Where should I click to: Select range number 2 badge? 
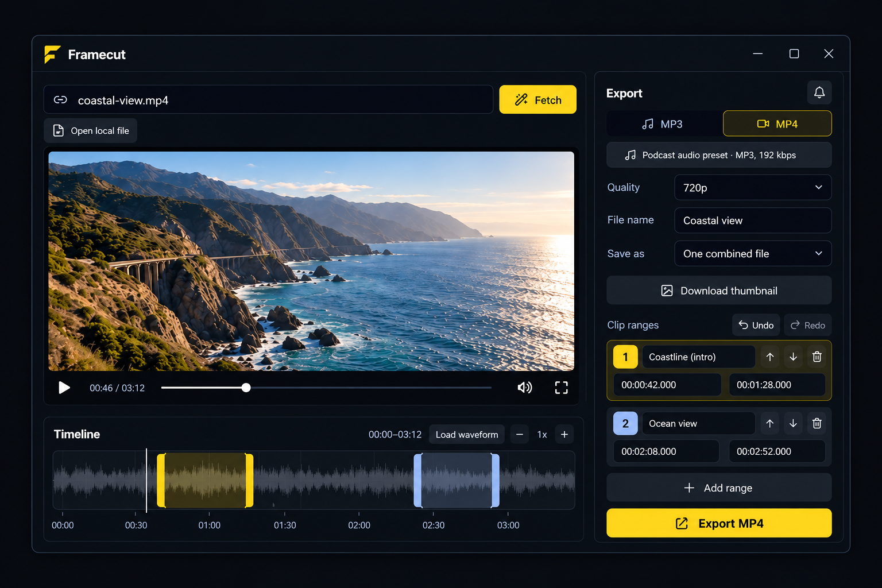(x=625, y=424)
